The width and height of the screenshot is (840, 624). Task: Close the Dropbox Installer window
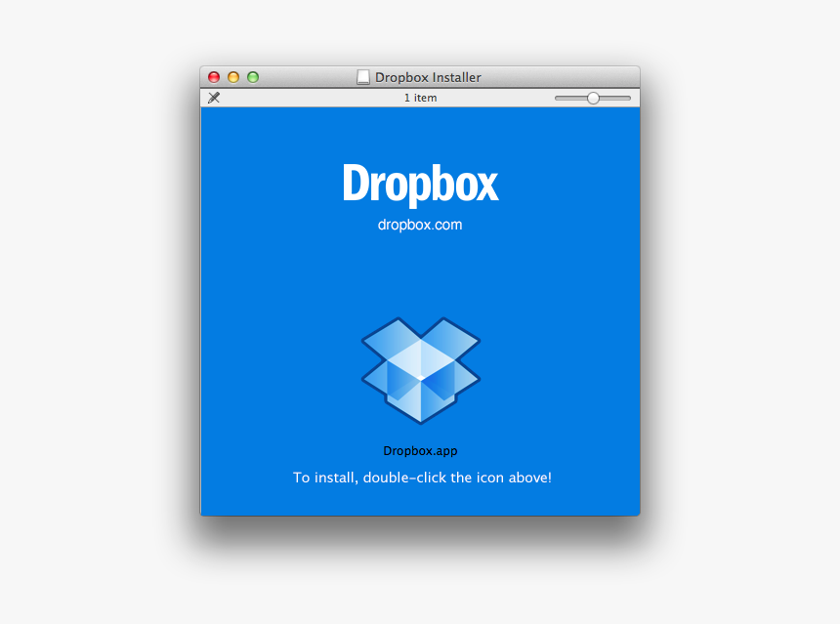[214, 77]
